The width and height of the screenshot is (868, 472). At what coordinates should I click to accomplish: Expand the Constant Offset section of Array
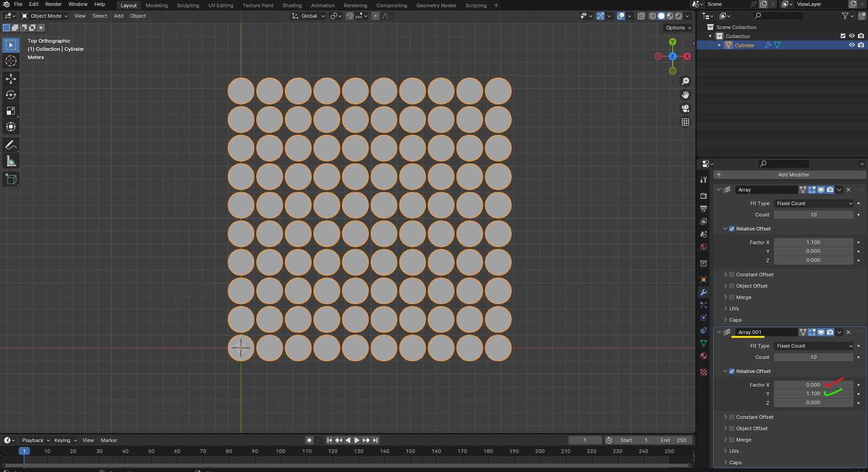[725, 275]
